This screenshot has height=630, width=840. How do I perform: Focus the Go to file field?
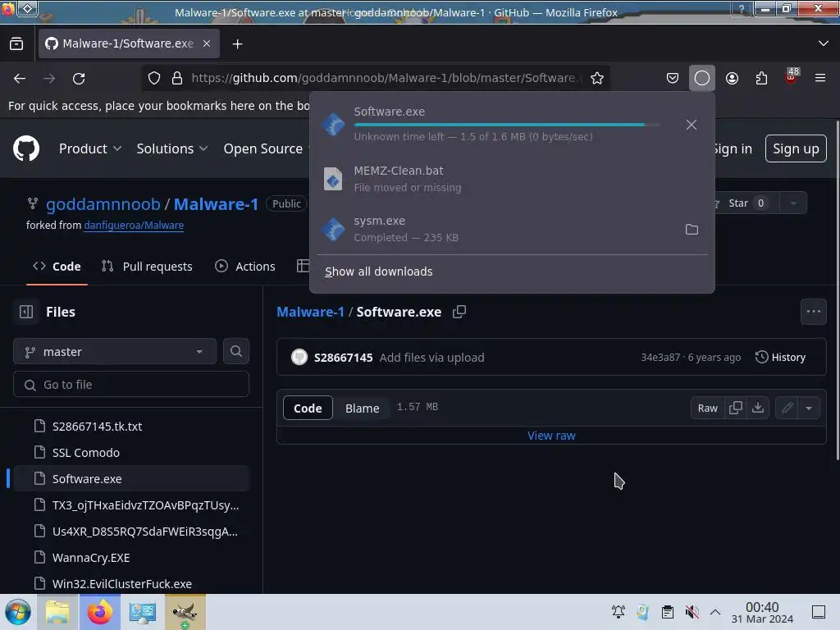click(131, 385)
